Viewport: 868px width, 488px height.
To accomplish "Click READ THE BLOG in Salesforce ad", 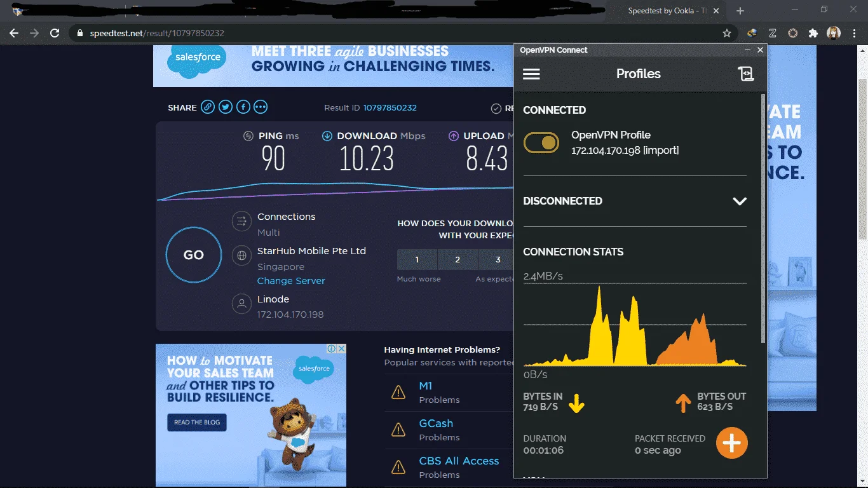I will (197, 422).
